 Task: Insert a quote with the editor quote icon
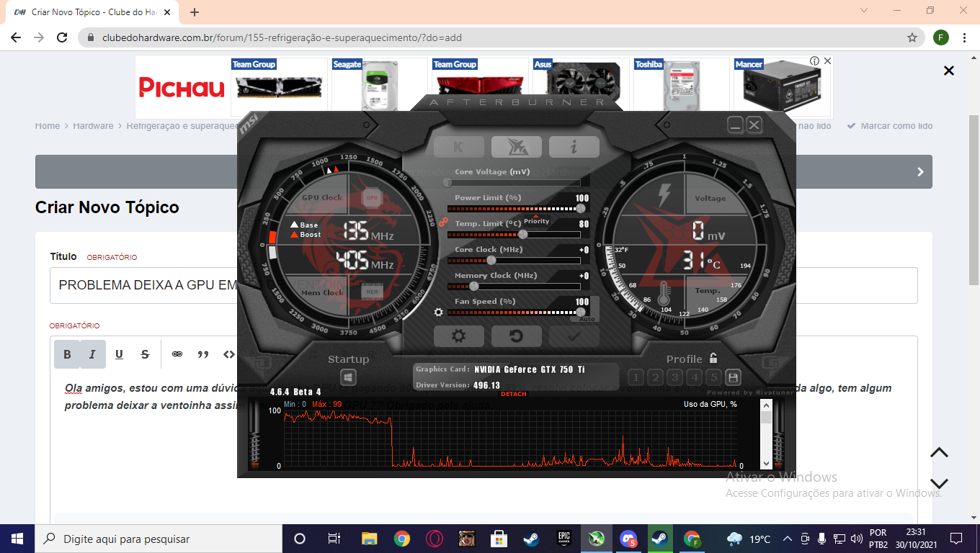(203, 354)
